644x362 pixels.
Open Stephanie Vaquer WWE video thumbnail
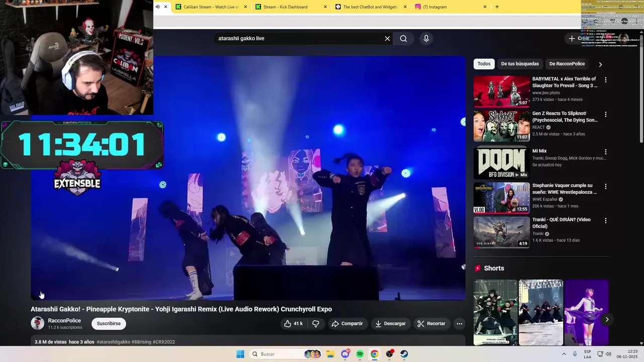[502, 198]
